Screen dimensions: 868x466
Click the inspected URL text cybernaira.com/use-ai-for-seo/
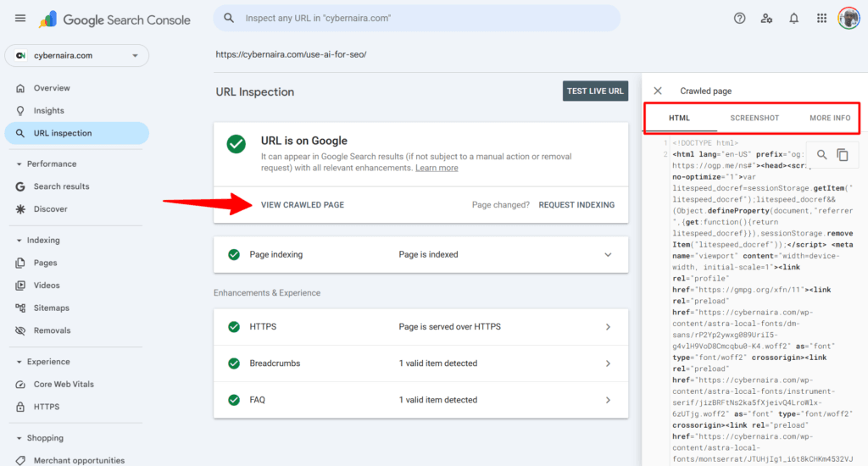(292, 54)
